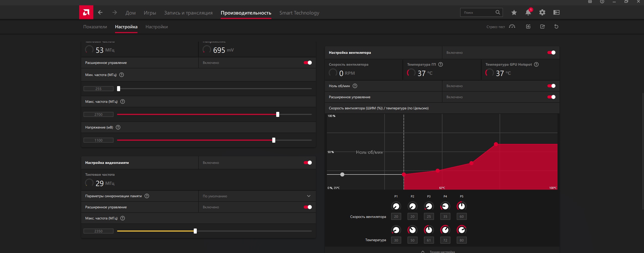644x253 pixels.
Task: Click P1 fan speed knob
Action: pyautogui.click(x=396, y=206)
